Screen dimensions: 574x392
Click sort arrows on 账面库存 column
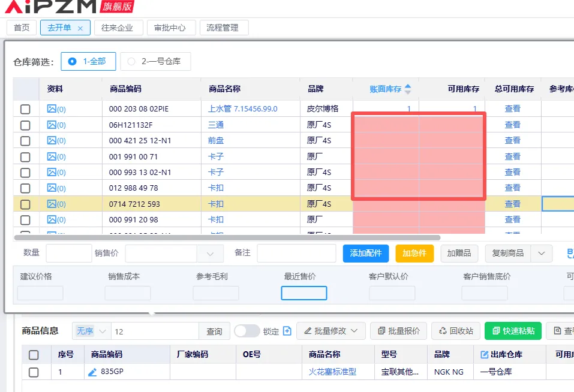408,89
